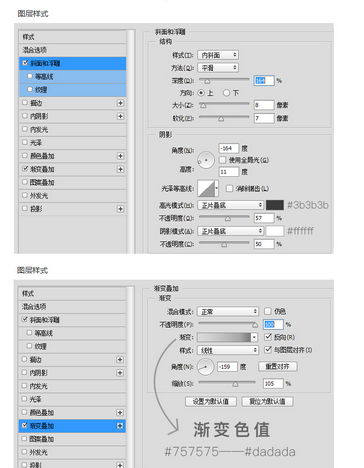Open the 高光模式 blend mode dropdown
The height and width of the screenshot is (468, 364).
[x=230, y=205]
